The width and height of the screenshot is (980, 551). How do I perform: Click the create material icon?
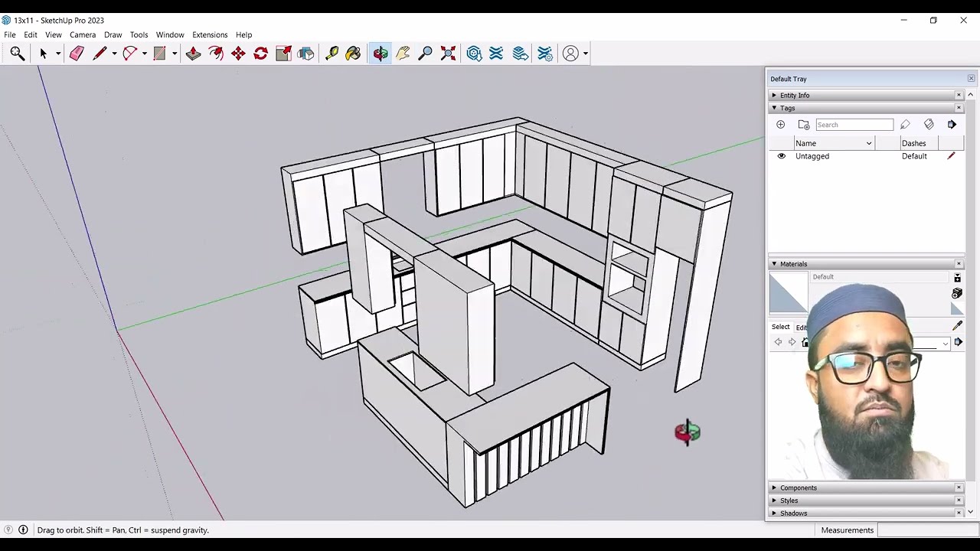point(957,293)
